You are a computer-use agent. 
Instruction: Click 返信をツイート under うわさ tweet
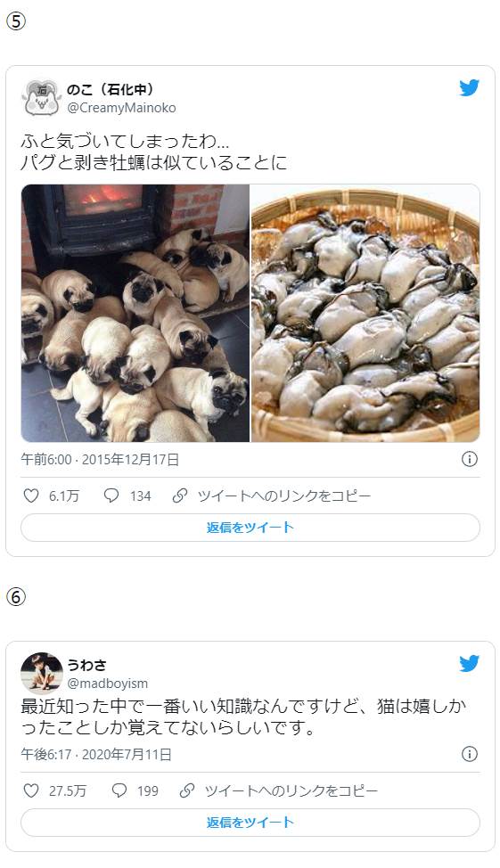point(250,823)
